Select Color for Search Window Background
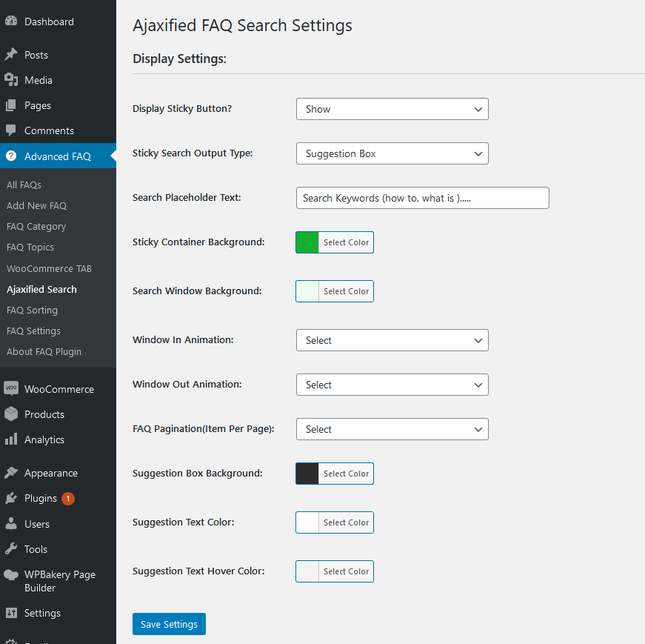 (346, 291)
